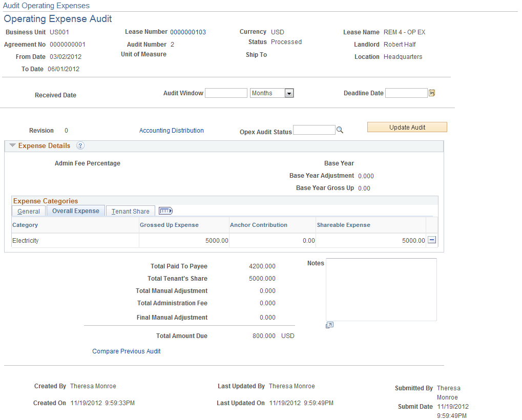Click the minus icon to delete the Electricity row

tap(432, 239)
